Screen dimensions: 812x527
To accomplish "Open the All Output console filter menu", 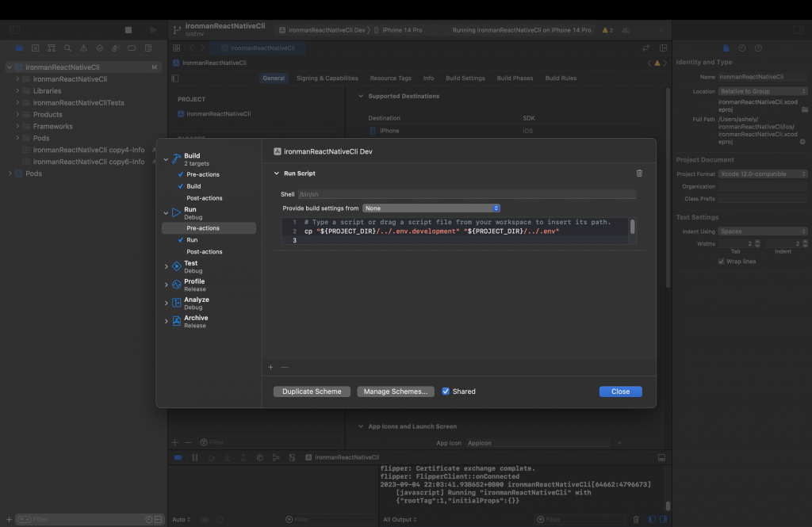I will point(400,519).
